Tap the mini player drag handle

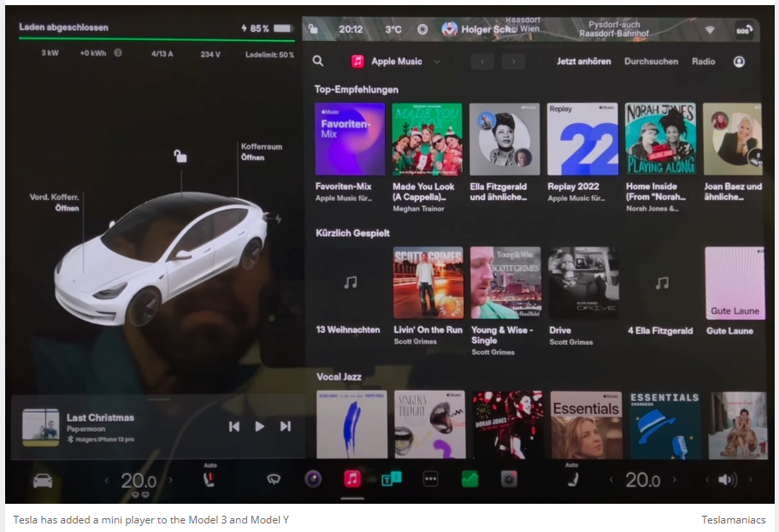159,399
